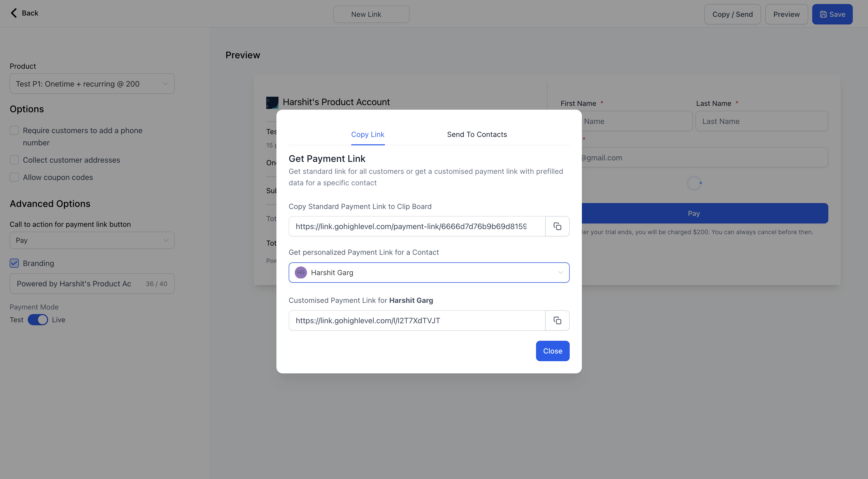Select the Copy Link tab
868x479 pixels.
point(367,134)
